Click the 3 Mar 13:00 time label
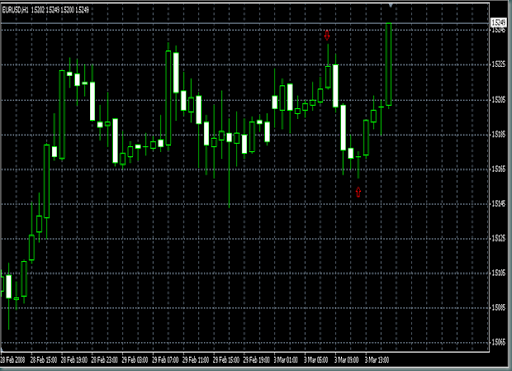The image size is (512, 371). [377, 360]
